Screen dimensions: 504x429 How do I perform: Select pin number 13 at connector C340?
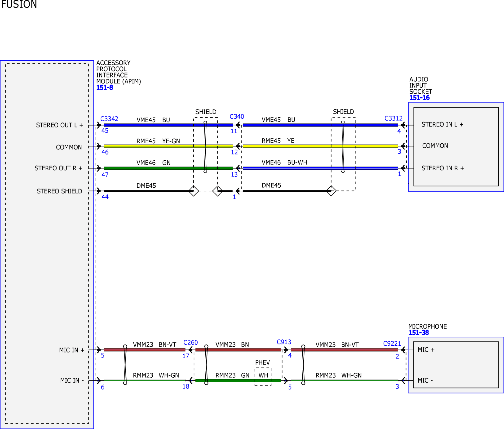234,175
